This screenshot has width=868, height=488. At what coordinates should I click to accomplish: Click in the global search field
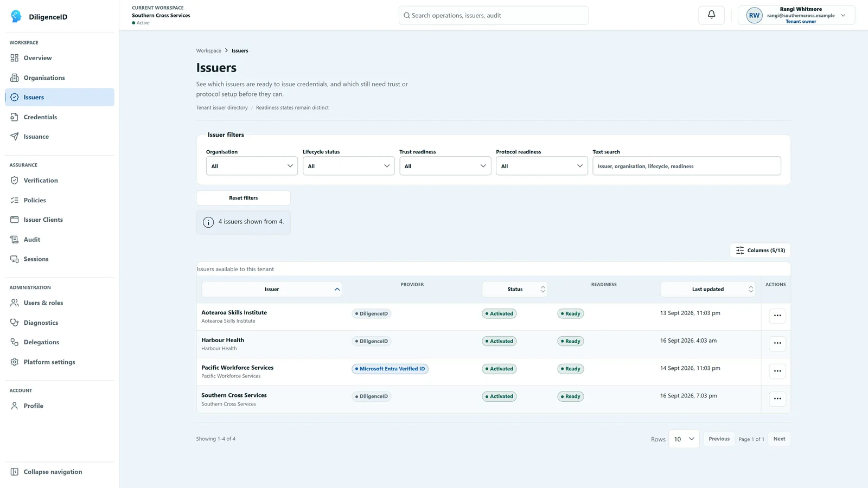[x=493, y=15]
